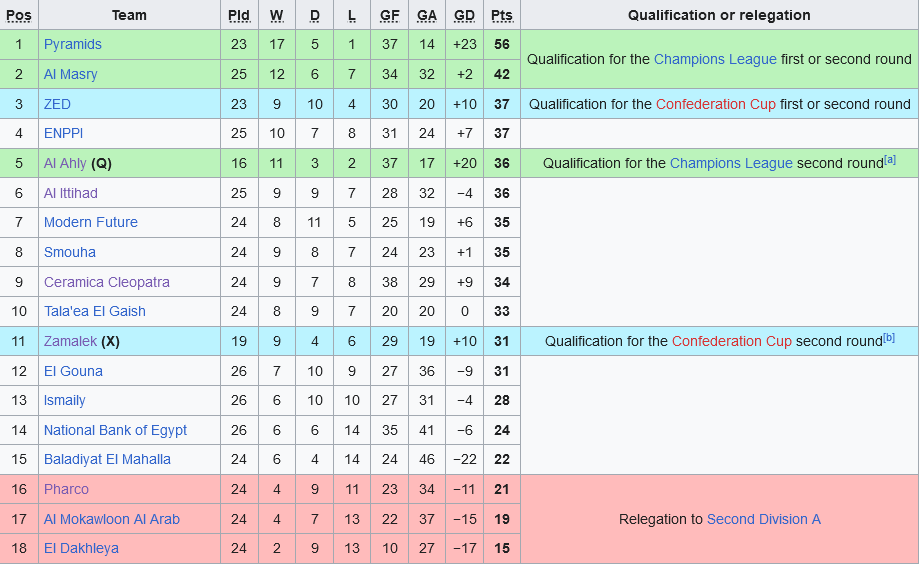Open the Al Masry team link
The width and height of the screenshot is (921, 567).
click(70, 75)
